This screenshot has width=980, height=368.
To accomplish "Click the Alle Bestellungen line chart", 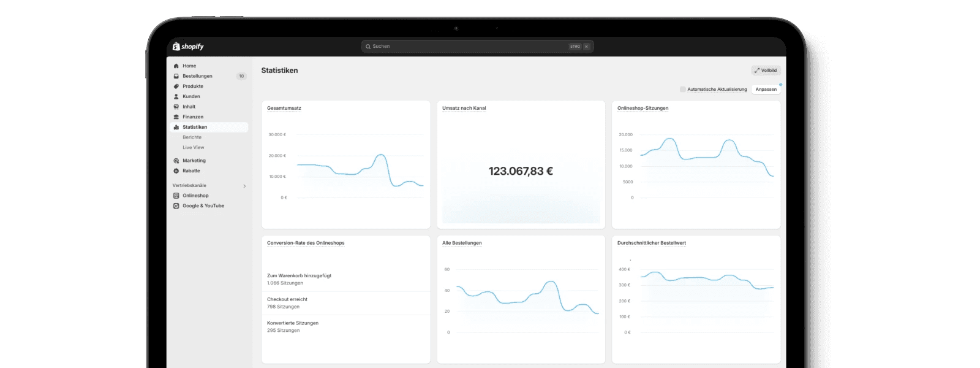I will (527, 297).
